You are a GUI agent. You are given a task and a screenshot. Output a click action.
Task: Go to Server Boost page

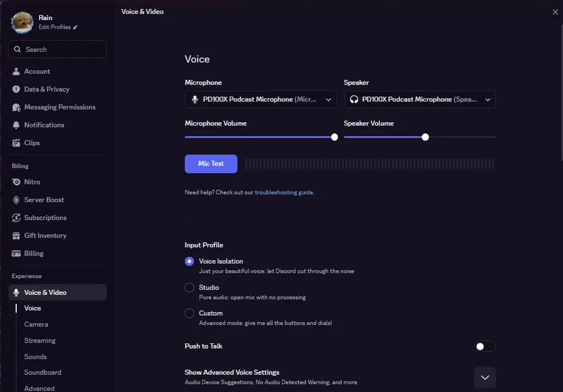tap(58, 200)
